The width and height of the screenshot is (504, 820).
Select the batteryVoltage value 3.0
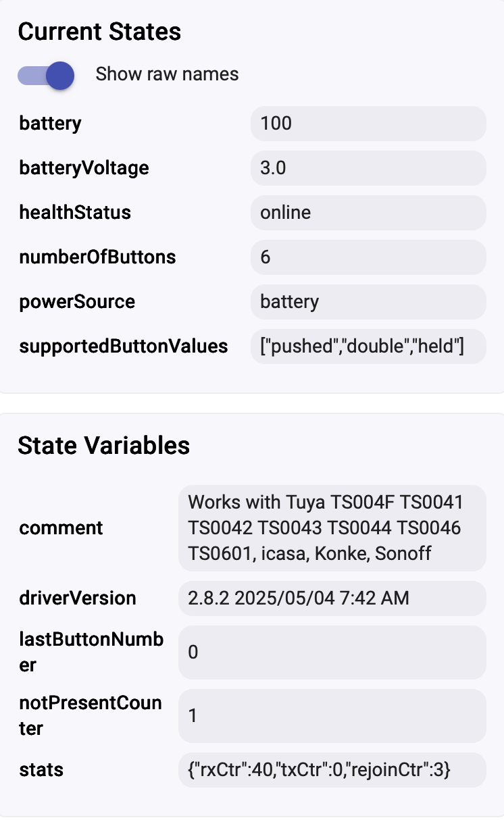point(368,168)
